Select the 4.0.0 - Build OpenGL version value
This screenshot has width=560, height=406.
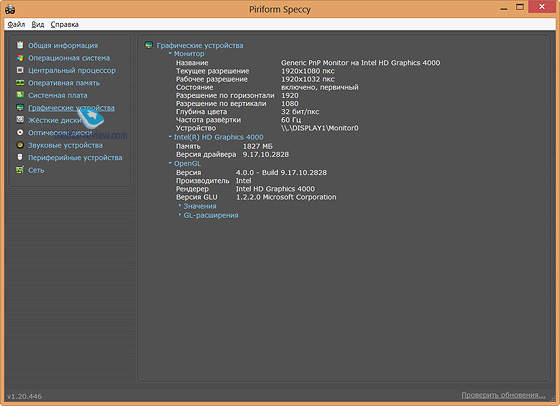pyautogui.click(x=281, y=173)
